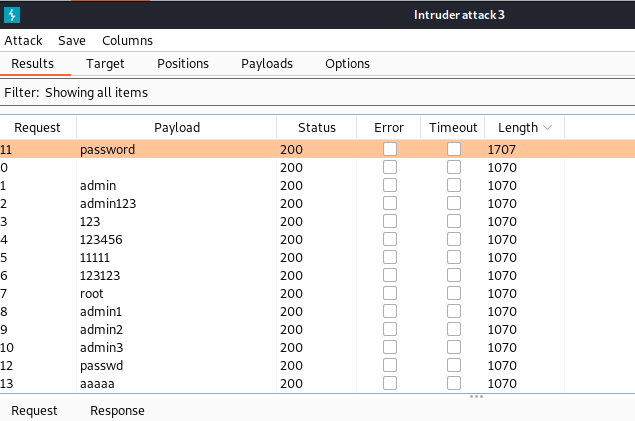Open the Options tab

(347, 64)
